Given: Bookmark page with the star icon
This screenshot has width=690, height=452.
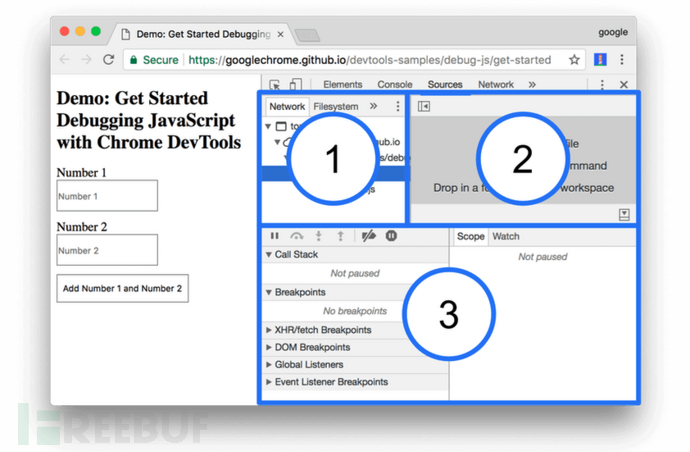Looking at the screenshot, I should coord(574,59).
